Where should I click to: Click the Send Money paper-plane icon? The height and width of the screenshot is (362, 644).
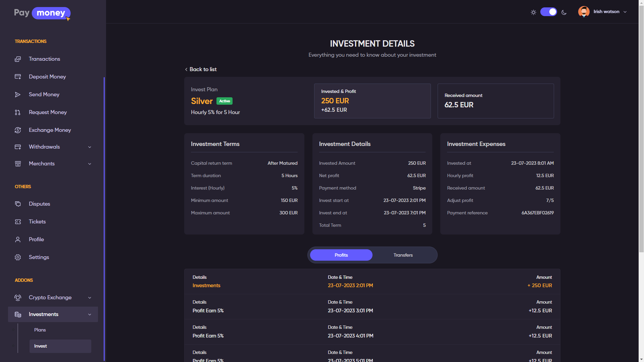pyautogui.click(x=18, y=95)
